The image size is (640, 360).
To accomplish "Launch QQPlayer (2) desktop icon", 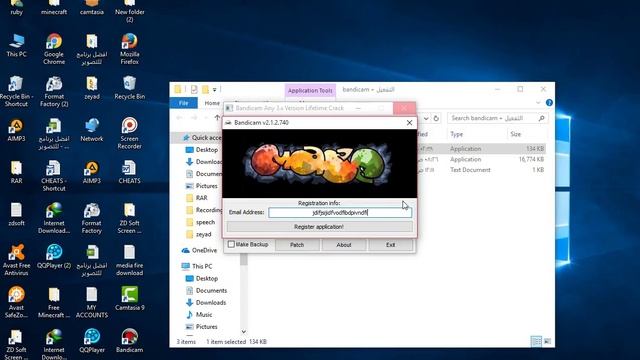I will [54, 256].
